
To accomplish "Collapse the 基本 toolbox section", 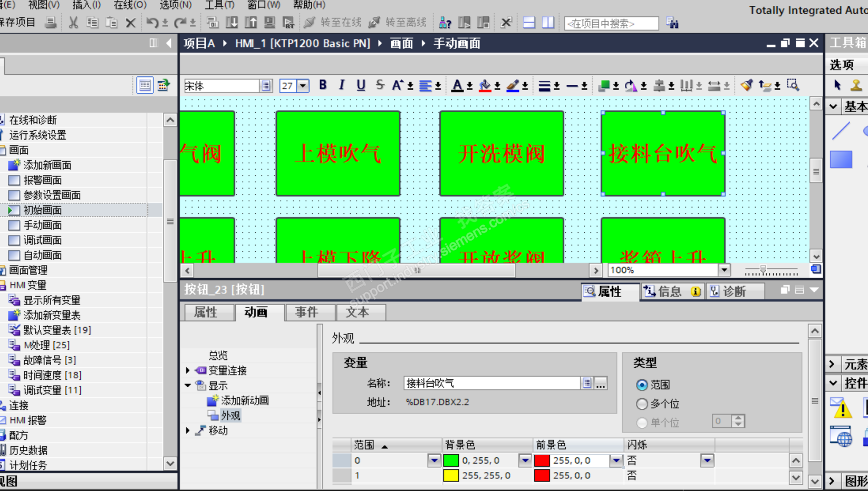I will tap(833, 106).
